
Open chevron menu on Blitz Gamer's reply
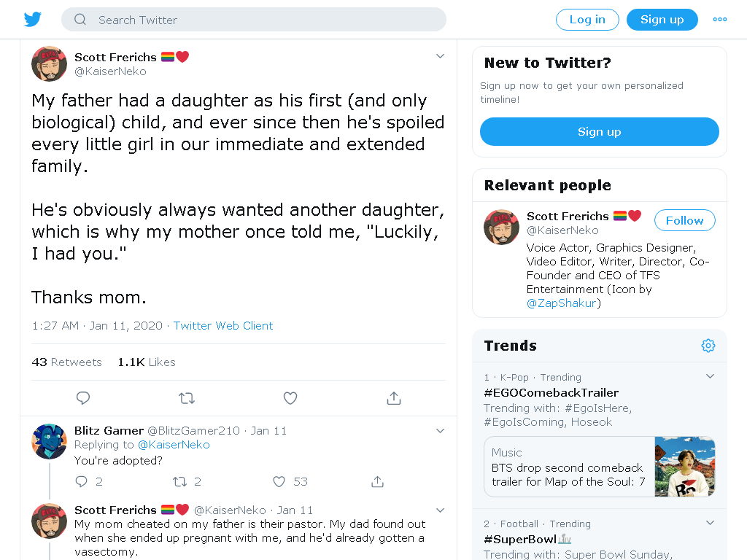pos(440,431)
